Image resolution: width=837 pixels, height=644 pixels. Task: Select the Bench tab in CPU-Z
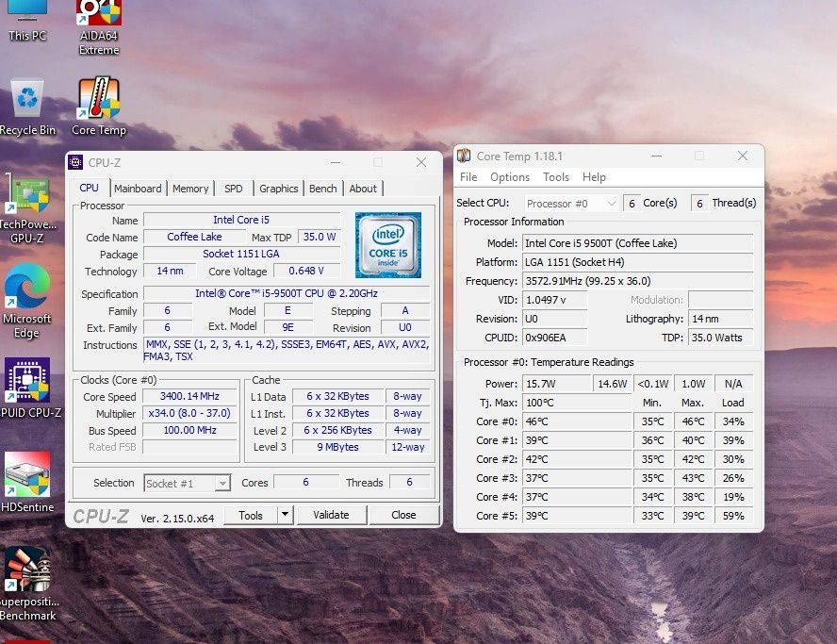click(x=323, y=189)
